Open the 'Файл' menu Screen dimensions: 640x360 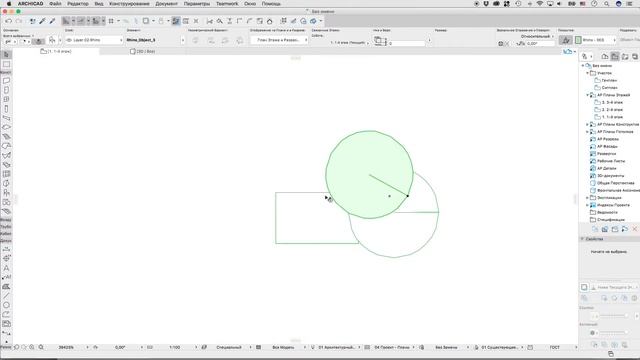tap(55, 4)
